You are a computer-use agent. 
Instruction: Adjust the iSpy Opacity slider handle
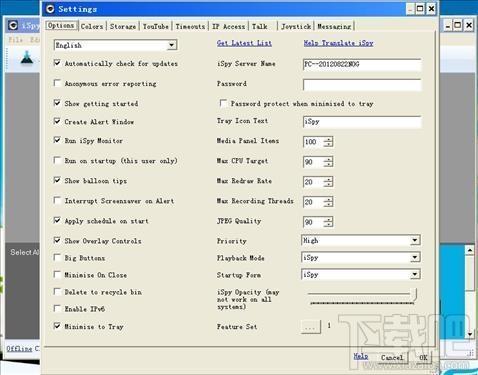pyautogui.click(x=414, y=294)
